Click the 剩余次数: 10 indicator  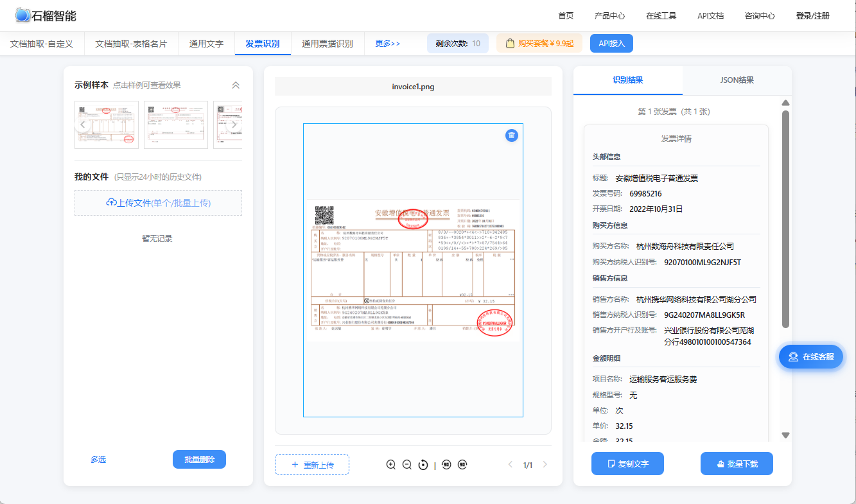coord(458,44)
